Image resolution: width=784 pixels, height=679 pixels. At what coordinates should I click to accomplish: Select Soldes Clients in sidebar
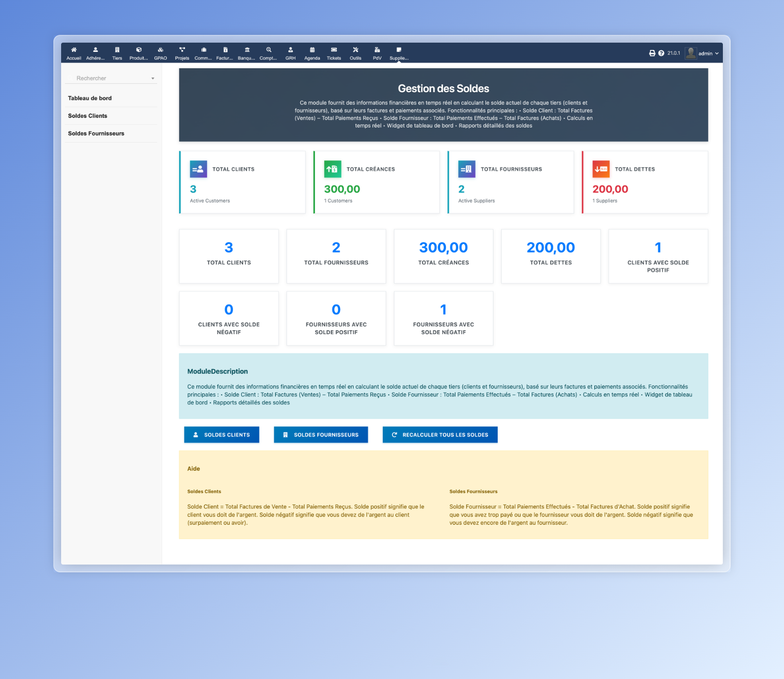[x=88, y=116]
